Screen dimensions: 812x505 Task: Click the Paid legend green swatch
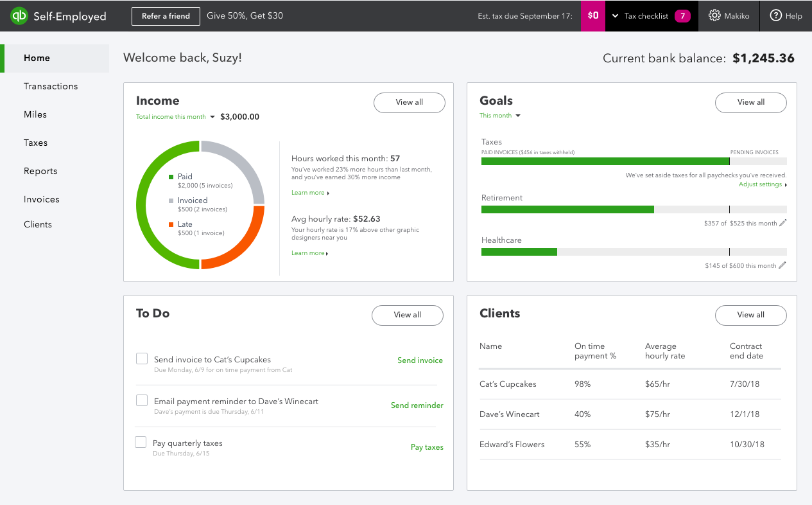(x=171, y=177)
